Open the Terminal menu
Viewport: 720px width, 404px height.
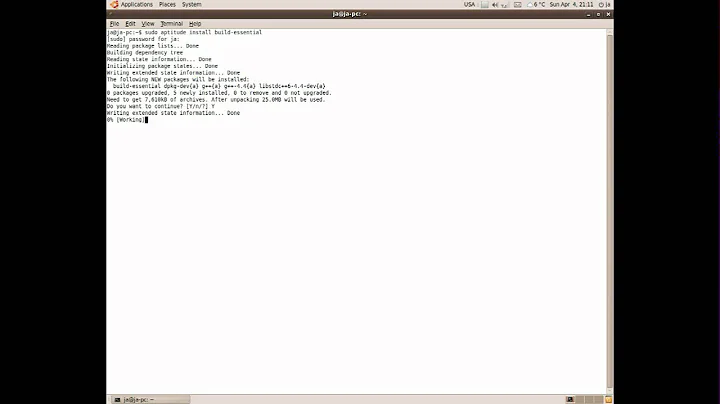coord(171,23)
